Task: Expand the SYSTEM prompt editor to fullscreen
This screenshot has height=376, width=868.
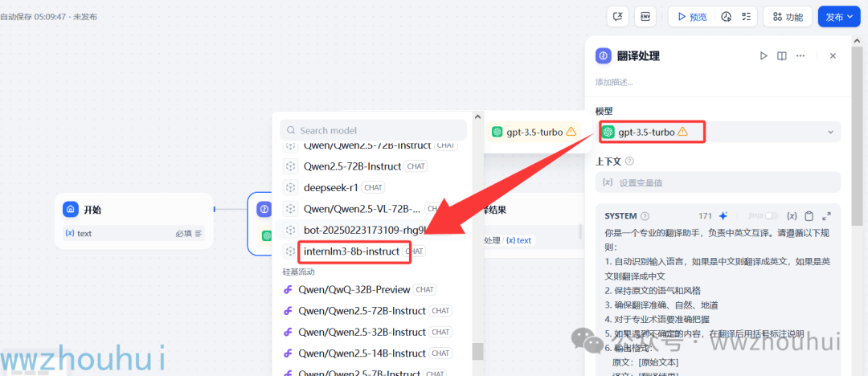Action: 826,216
